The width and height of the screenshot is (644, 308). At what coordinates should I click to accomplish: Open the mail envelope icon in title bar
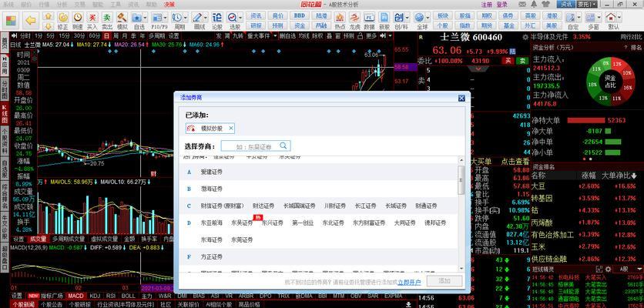[523, 4]
